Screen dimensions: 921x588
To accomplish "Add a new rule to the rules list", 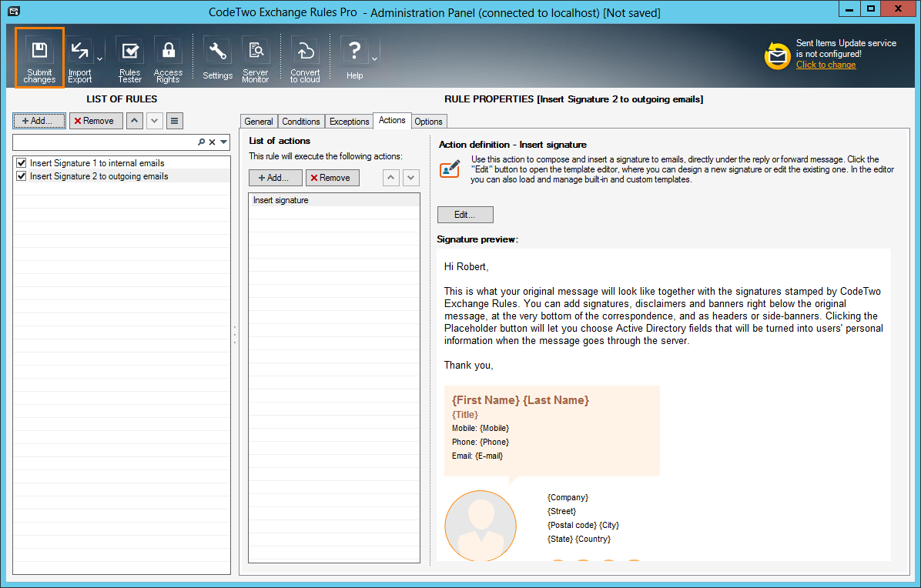I will point(39,121).
